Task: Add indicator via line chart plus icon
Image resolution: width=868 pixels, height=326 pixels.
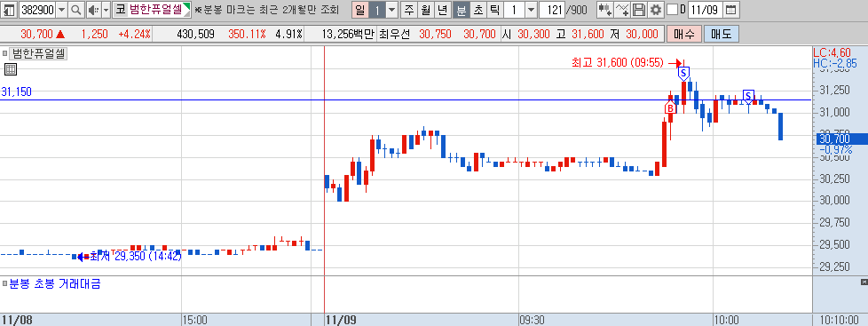Action: coord(621,10)
